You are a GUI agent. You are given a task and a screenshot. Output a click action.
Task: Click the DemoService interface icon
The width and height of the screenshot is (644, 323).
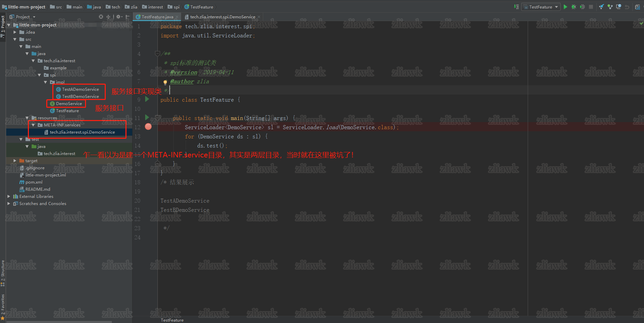point(52,104)
